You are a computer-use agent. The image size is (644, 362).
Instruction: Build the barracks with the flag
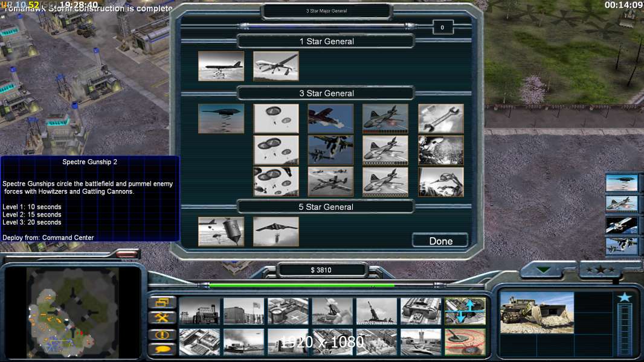(x=243, y=311)
